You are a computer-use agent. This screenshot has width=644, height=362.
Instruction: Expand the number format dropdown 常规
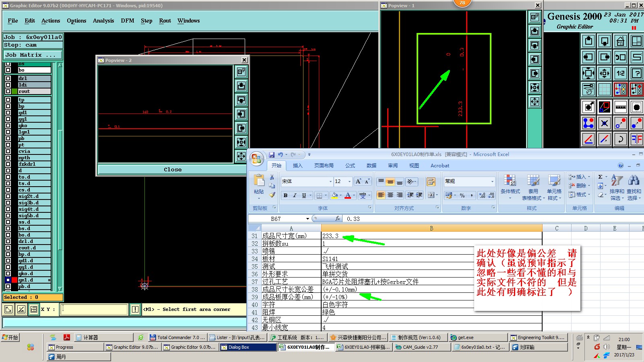click(x=492, y=181)
